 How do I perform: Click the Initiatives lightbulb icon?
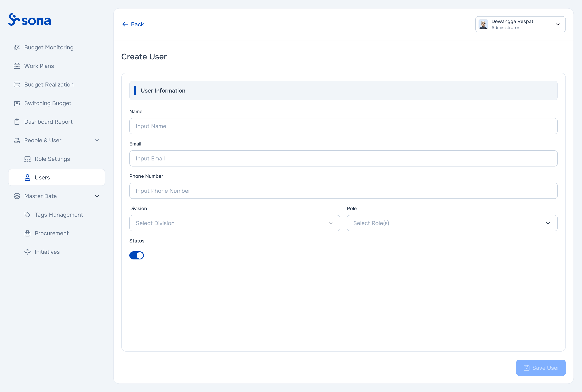tap(27, 252)
